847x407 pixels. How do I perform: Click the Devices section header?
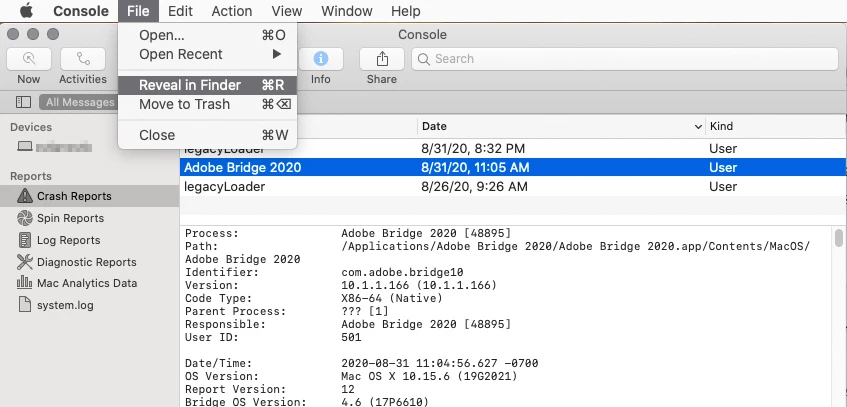31,127
